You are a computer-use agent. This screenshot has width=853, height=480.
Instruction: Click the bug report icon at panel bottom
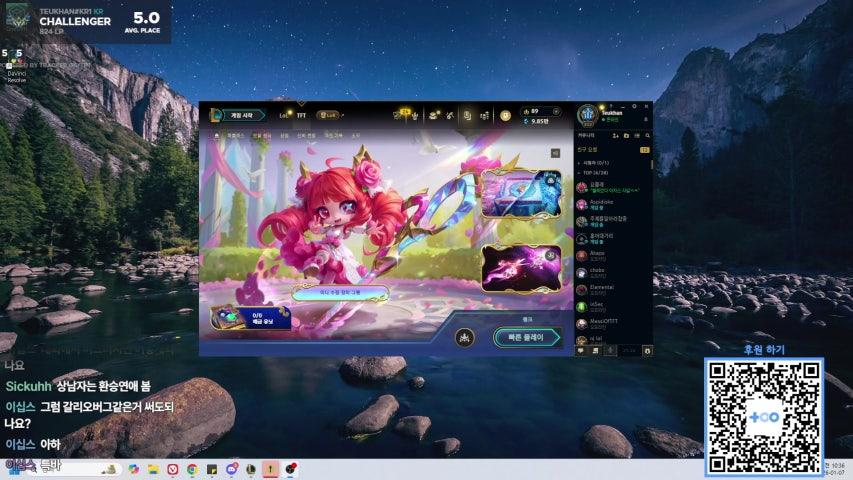click(x=647, y=351)
